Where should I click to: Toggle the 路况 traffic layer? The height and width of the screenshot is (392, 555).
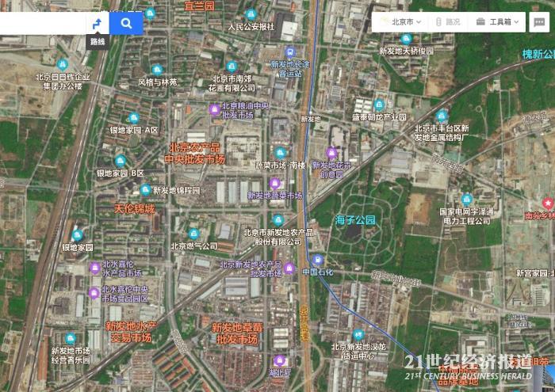point(448,22)
